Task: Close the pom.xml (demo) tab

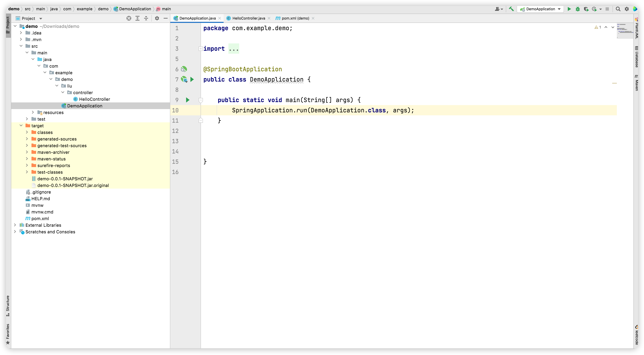Action: [313, 18]
